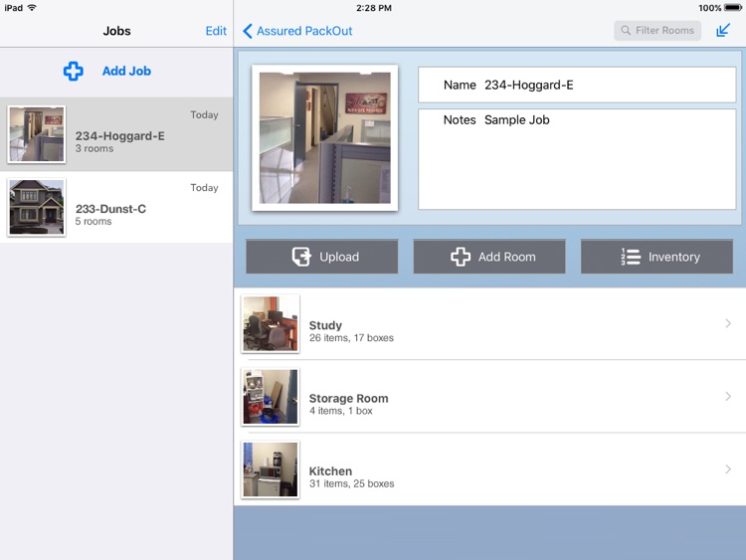Tap '5 rooms' under 233-Dunst-C

pos(93,221)
